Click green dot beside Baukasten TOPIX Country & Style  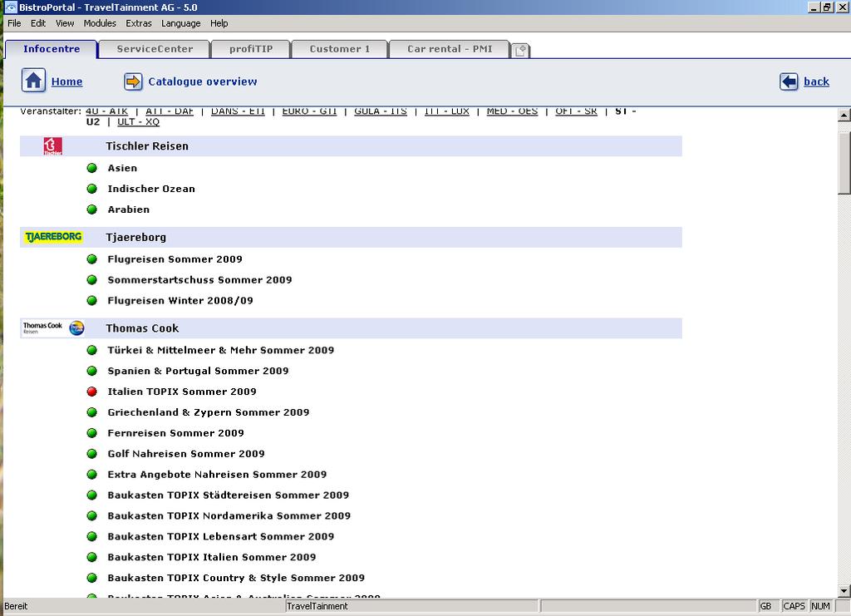(92, 578)
